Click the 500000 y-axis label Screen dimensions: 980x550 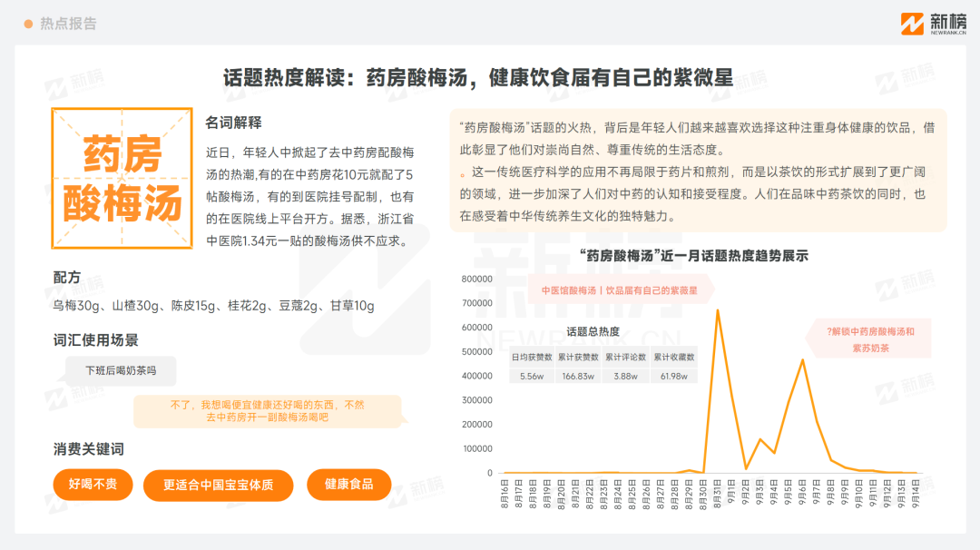477,352
